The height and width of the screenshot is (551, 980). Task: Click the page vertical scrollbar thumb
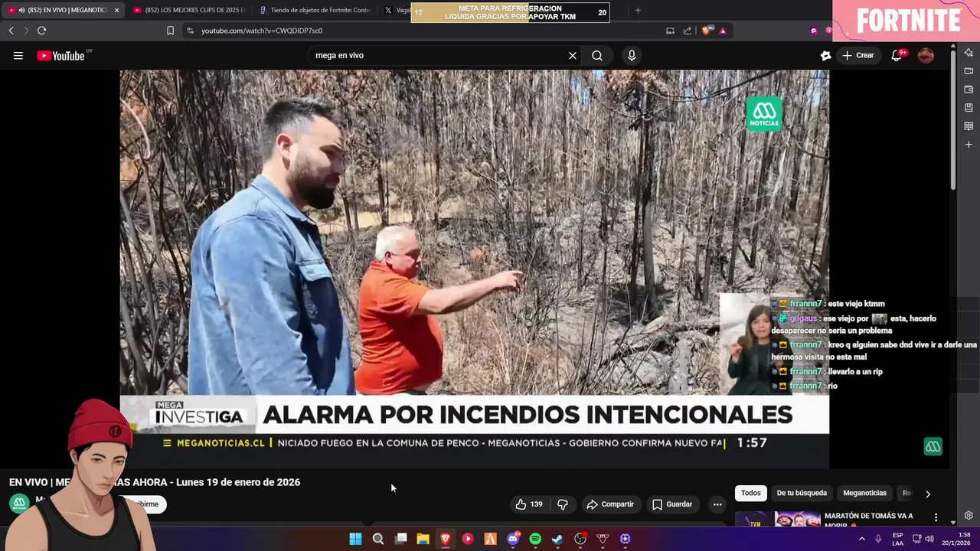coord(953,119)
